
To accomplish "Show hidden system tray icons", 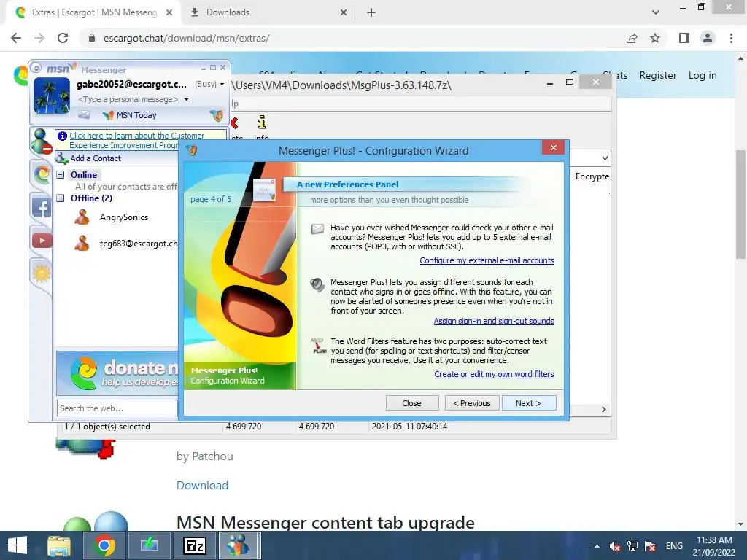I will point(597,545).
